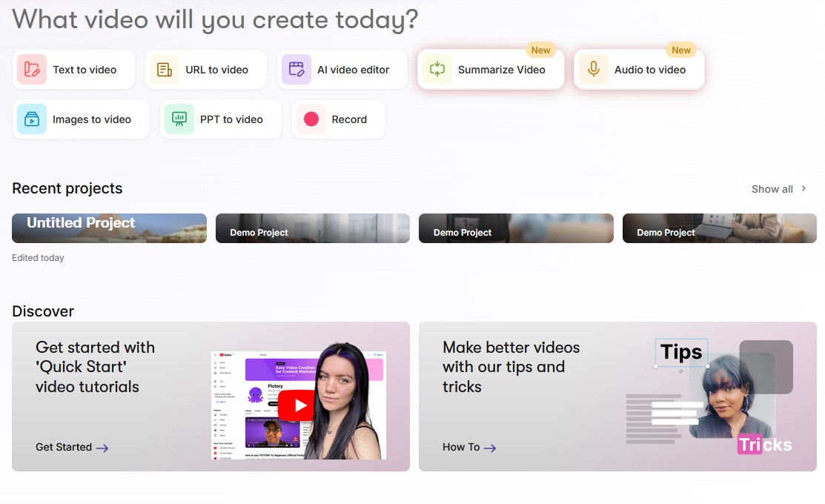Click the Summarize Video button label

point(501,70)
